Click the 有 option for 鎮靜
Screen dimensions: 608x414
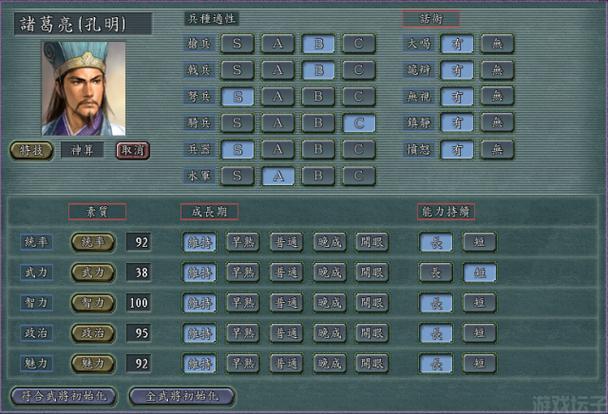(459, 123)
